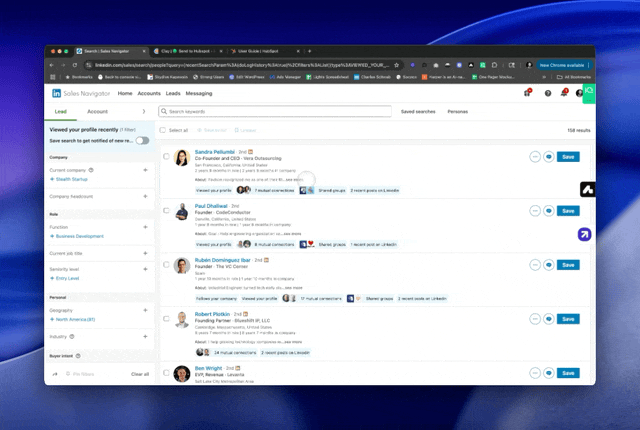Tick the checkbox beside Rubén Dominguez Ibar
This screenshot has height=430, width=640.
click(x=166, y=265)
